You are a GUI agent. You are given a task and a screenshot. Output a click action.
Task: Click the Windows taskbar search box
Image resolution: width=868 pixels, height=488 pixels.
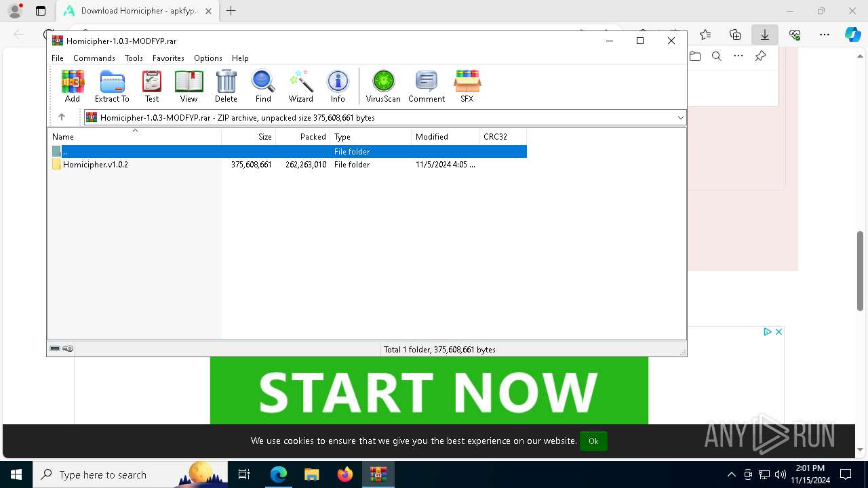130,474
